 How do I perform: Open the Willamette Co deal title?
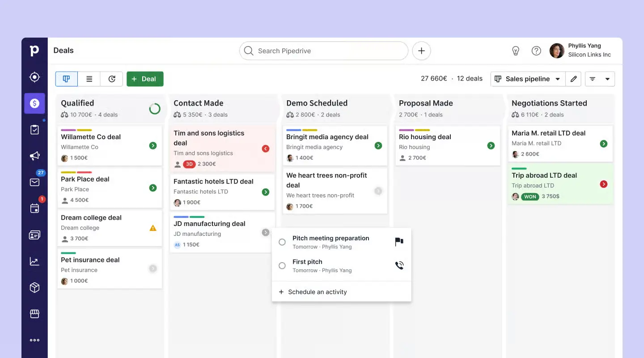point(91,137)
